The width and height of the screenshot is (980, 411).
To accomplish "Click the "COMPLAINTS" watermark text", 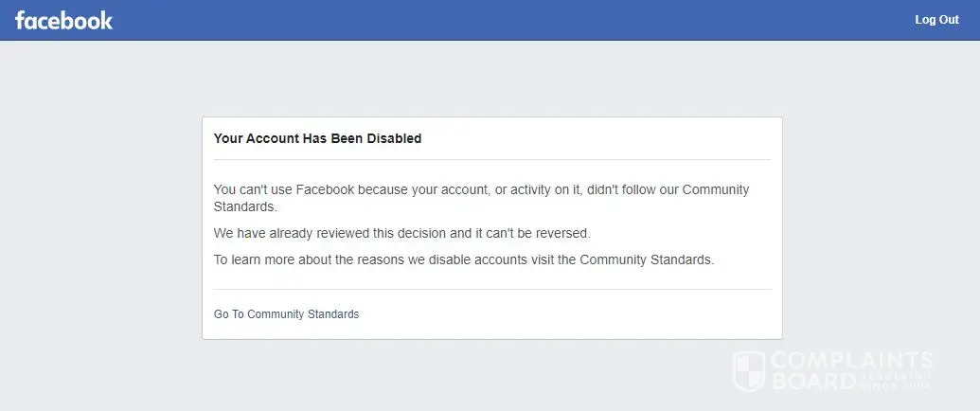I will tap(851, 360).
